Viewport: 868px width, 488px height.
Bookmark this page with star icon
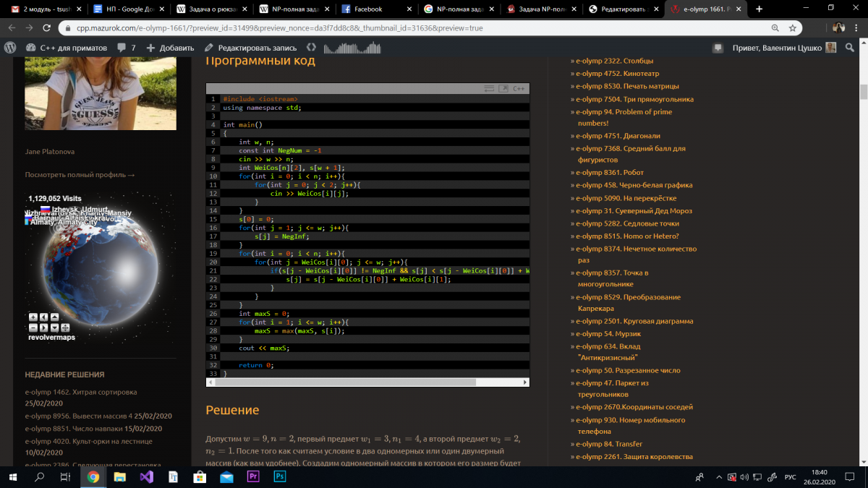point(793,28)
